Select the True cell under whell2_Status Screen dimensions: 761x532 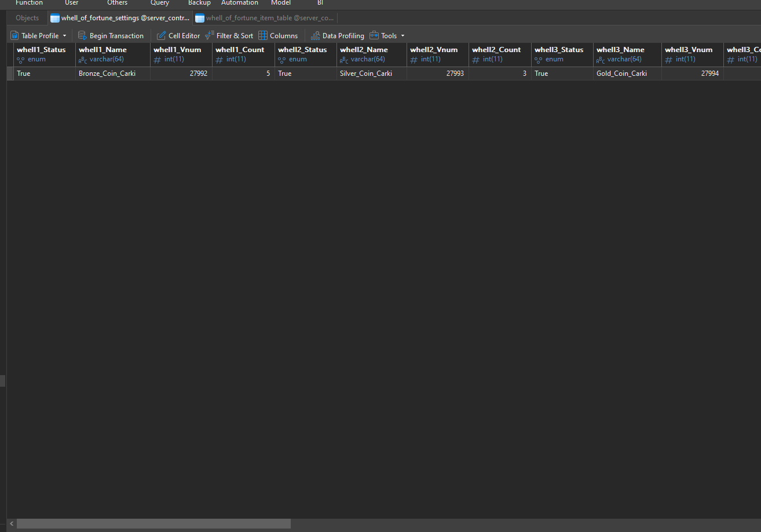coord(306,74)
